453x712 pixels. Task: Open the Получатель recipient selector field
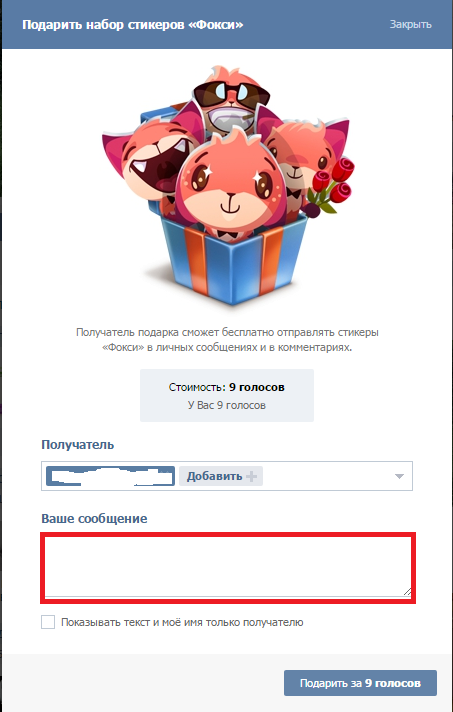(227, 476)
